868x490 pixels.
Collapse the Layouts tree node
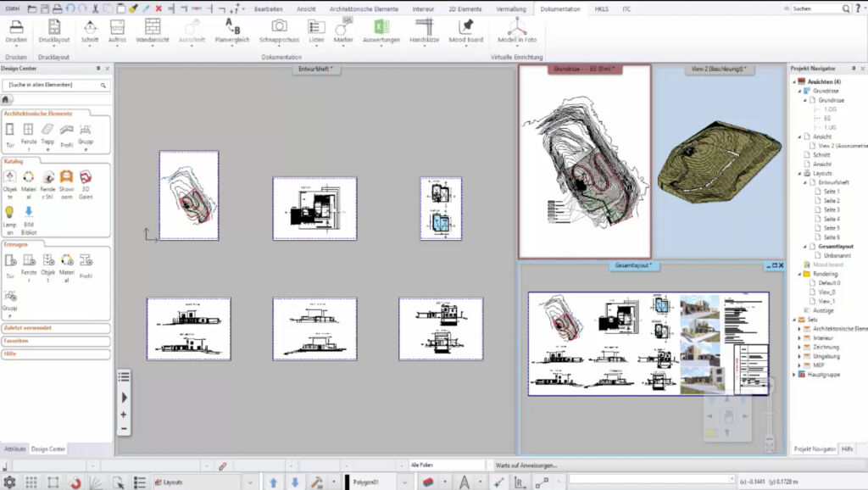(x=799, y=173)
